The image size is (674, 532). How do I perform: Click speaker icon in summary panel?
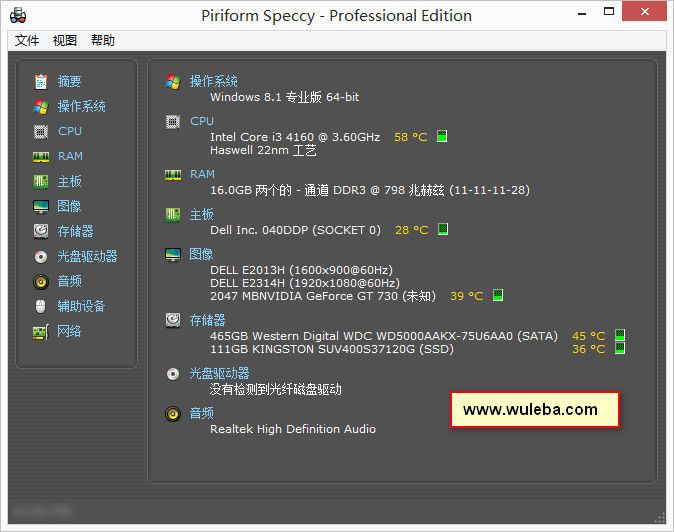pos(173,414)
